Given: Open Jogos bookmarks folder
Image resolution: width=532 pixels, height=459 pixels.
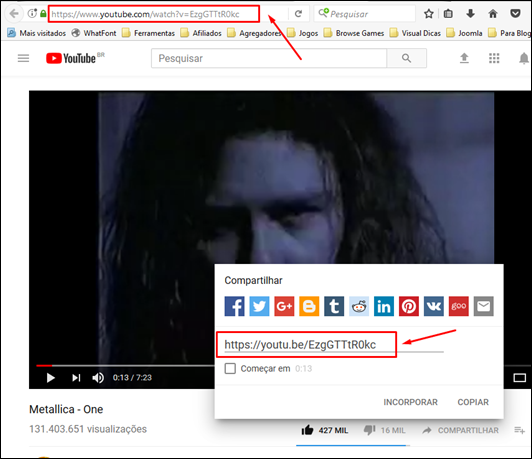Looking at the screenshot, I should coord(302,33).
